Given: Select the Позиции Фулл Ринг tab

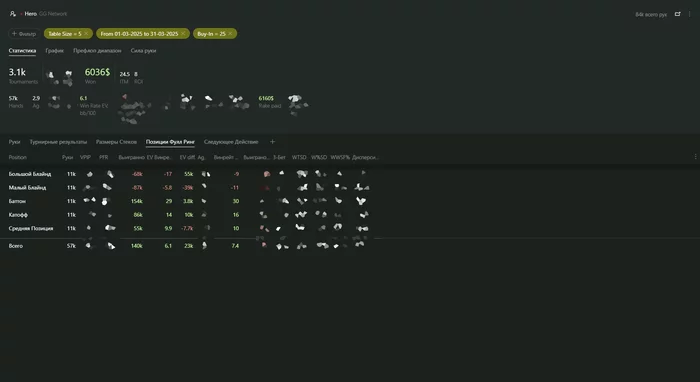Looking at the screenshot, I should 170,142.
